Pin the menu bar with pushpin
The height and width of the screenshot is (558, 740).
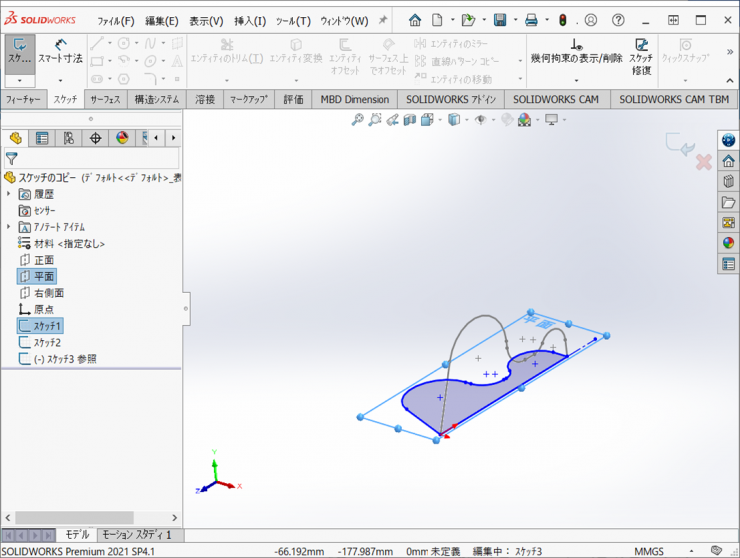click(382, 20)
